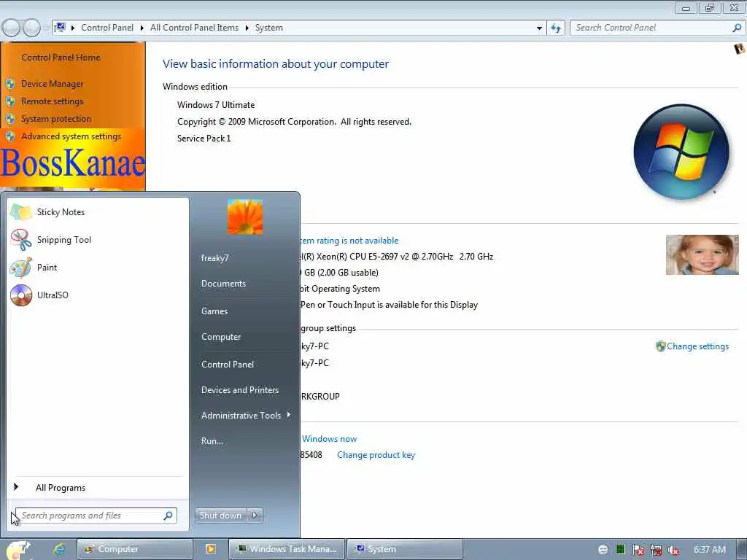Expand arrow after Control Panel breadcrumb
The width and height of the screenshot is (747, 560).
pyautogui.click(x=142, y=28)
